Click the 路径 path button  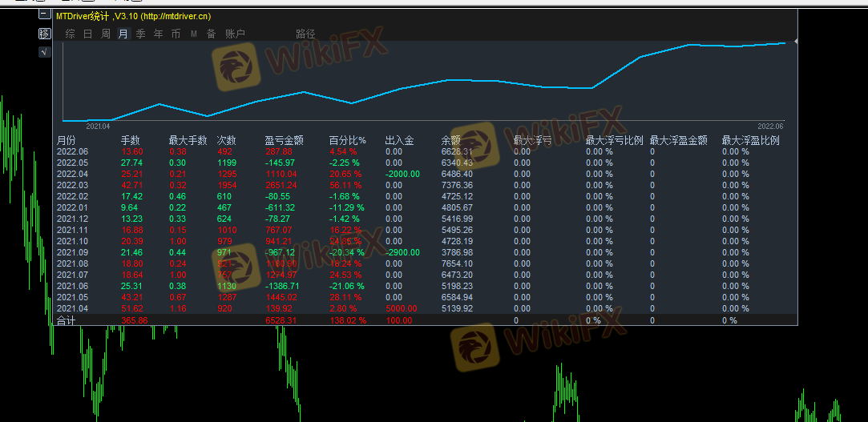305,34
